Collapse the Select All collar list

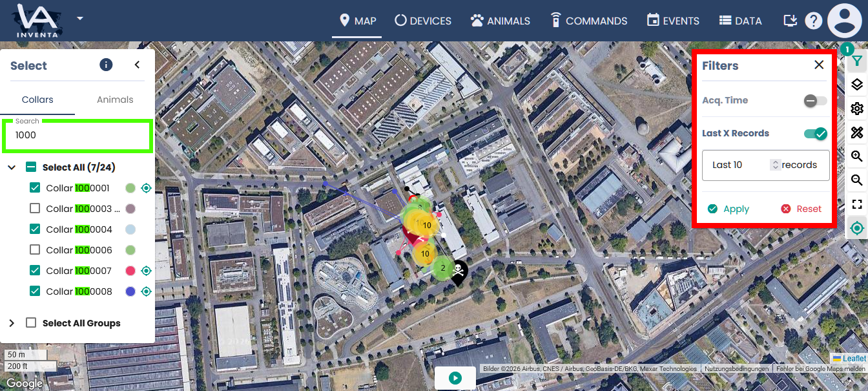coord(12,167)
